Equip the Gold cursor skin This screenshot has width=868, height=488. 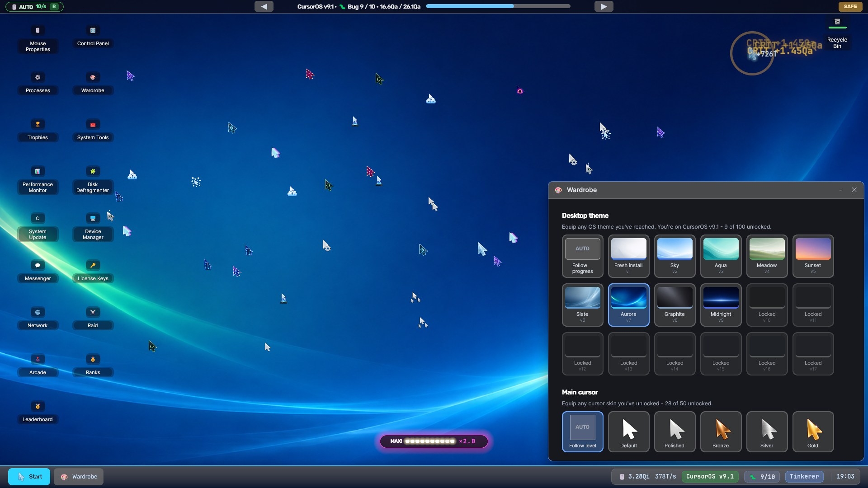pyautogui.click(x=813, y=432)
